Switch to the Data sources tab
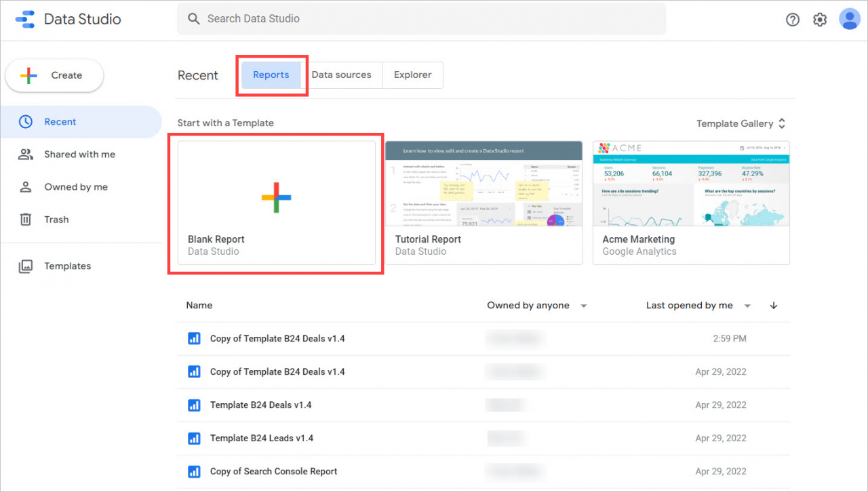This screenshot has width=868, height=492. [x=342, y=75]
